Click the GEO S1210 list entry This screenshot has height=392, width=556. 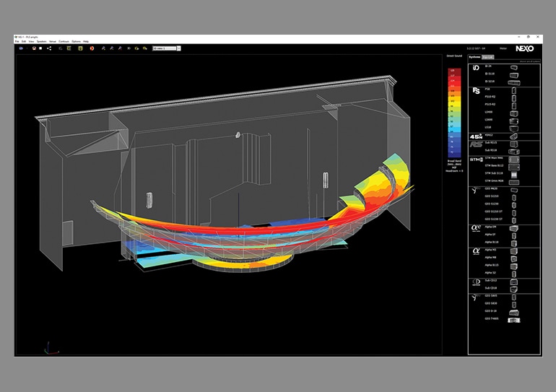[492, 195]
